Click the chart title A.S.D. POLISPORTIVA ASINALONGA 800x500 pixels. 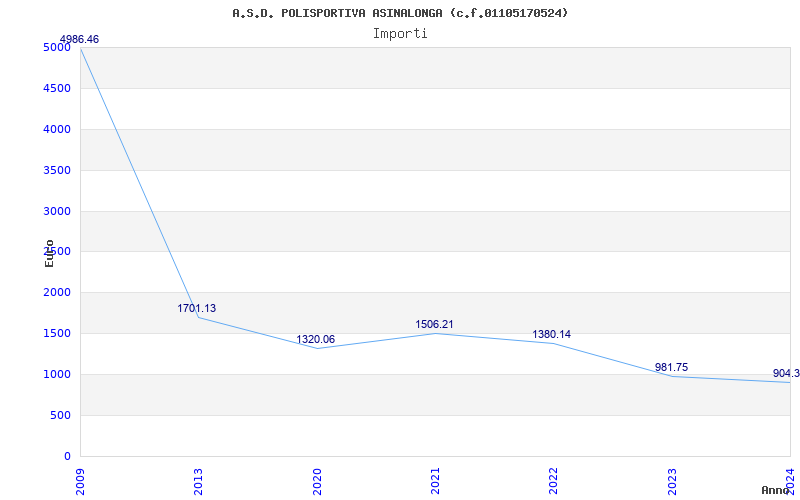pyautogui.click(x=400, y=13)
